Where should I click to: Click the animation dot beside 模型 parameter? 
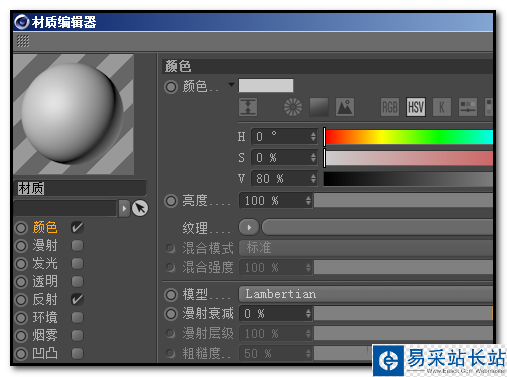coord(171,295)
